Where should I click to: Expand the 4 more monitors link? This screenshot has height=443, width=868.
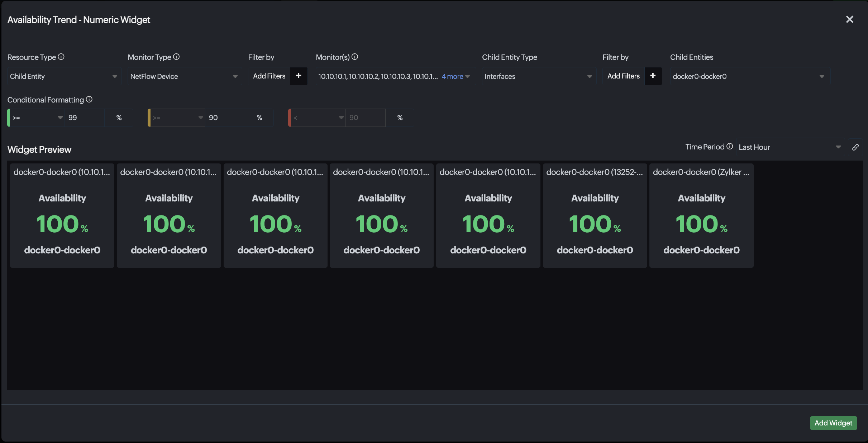[456, 76]
